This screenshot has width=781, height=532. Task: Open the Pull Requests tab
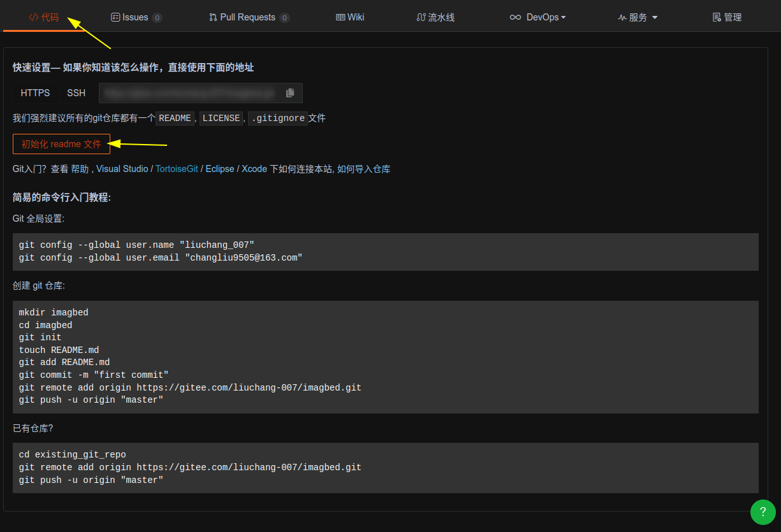point(249,17)
